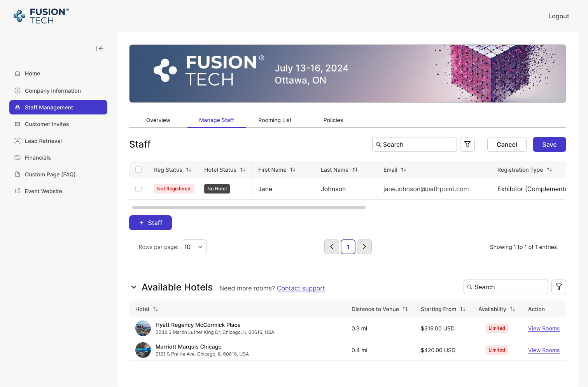588x387 pixels.
Task: Go to the previous page of staff
Action: coord(332,247)
